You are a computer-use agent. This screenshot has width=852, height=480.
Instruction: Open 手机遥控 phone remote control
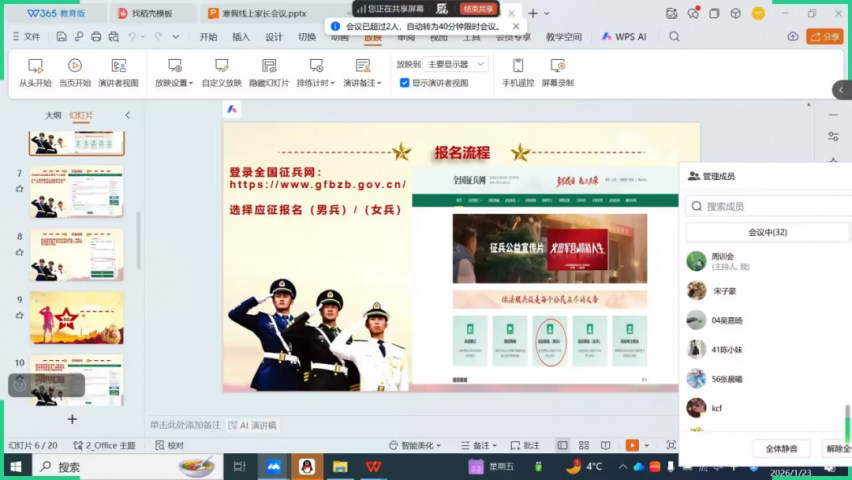517,66
